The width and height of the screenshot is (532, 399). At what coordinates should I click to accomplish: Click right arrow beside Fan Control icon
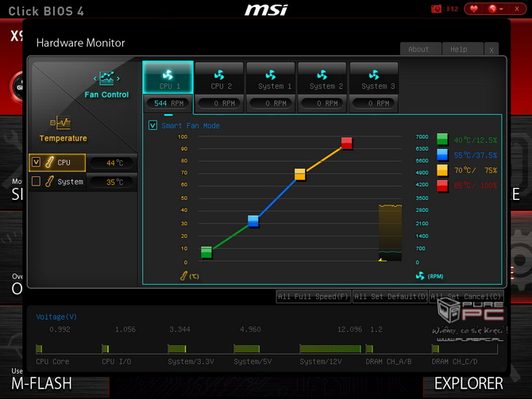click(x=118, y=79)
